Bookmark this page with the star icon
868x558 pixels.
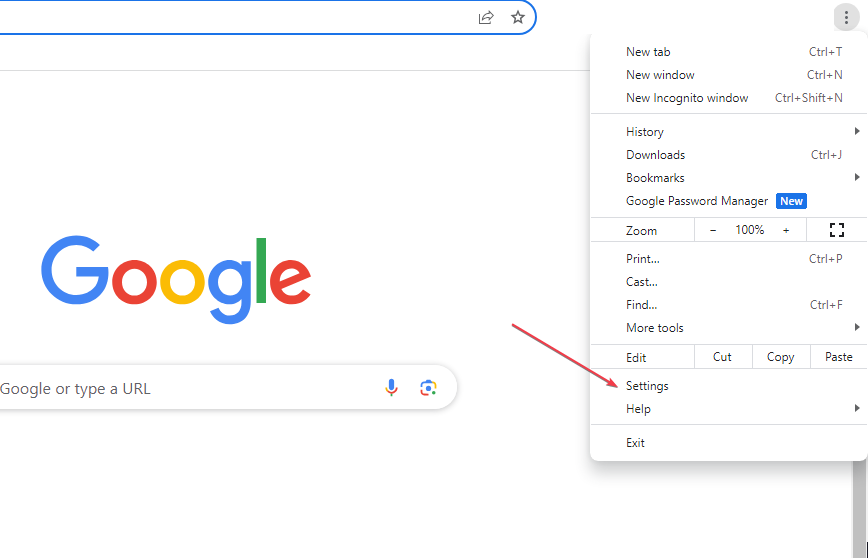point(518,18)
